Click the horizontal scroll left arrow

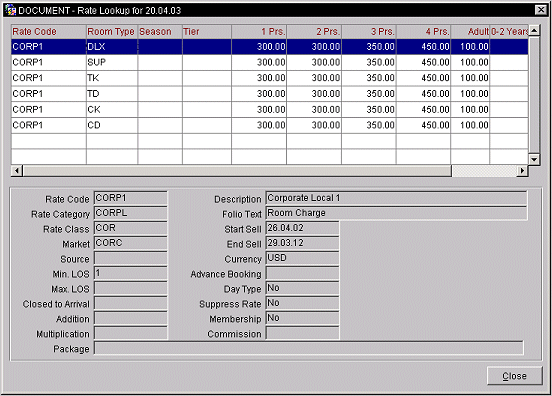[17, 171]
